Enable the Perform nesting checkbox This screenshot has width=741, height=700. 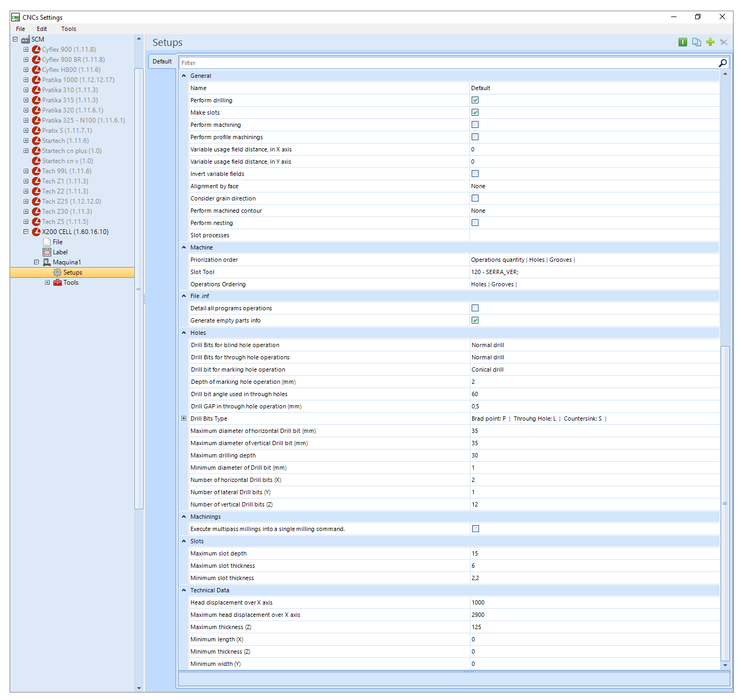(x=475, y=223)
